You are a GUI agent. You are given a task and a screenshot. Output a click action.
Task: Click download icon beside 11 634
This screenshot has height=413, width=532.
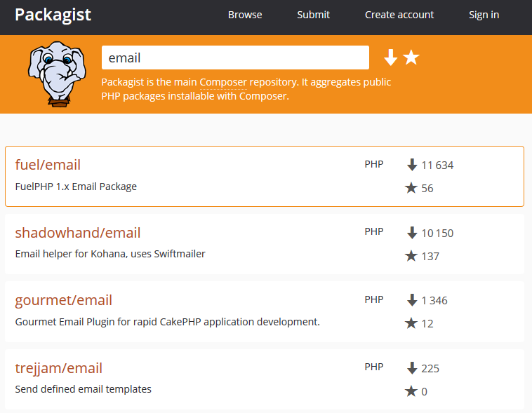pyautogui.click(x=412, y=165)
